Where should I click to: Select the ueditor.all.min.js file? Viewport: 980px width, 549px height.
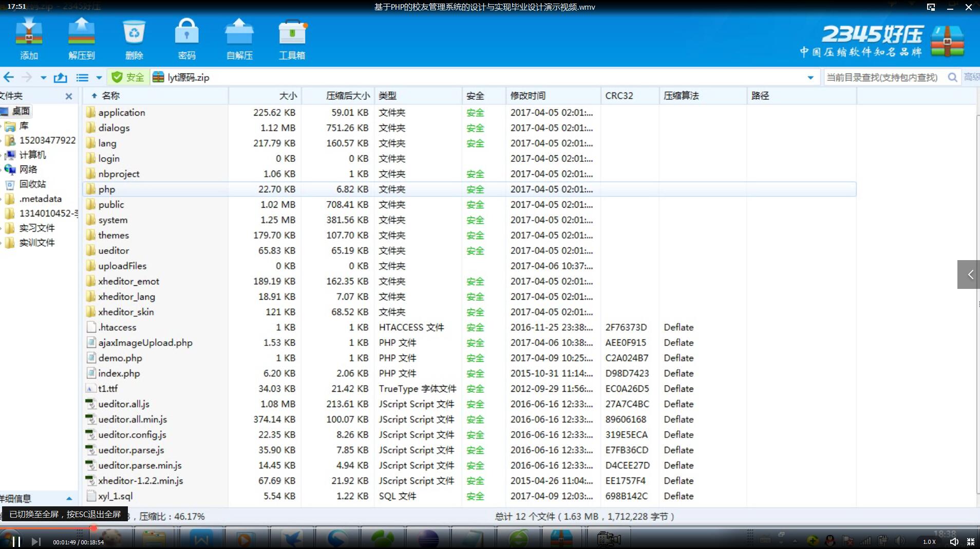(x=469, y=419)
